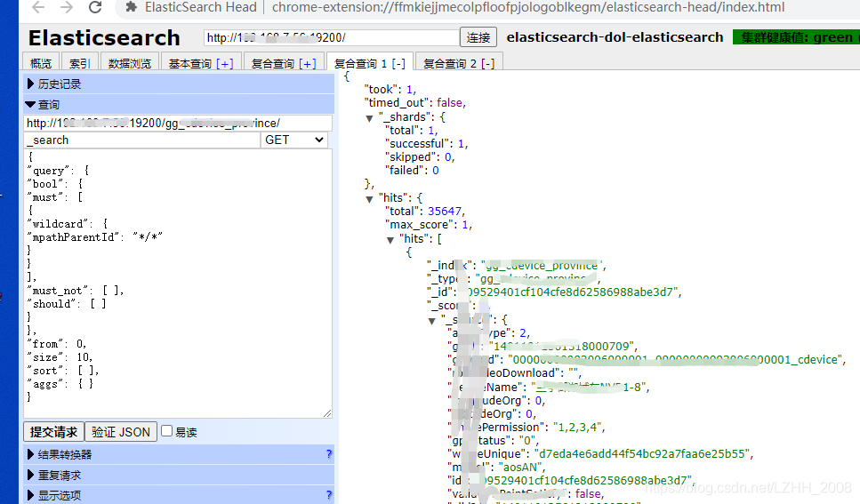Expand the 重复请求 section
Screen dimensions: 860x504
(179, 475)
